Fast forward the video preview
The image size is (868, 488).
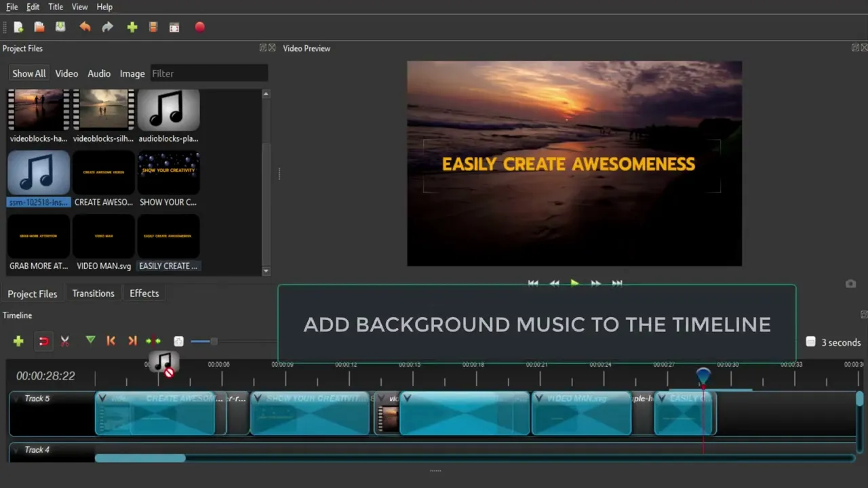595,283
